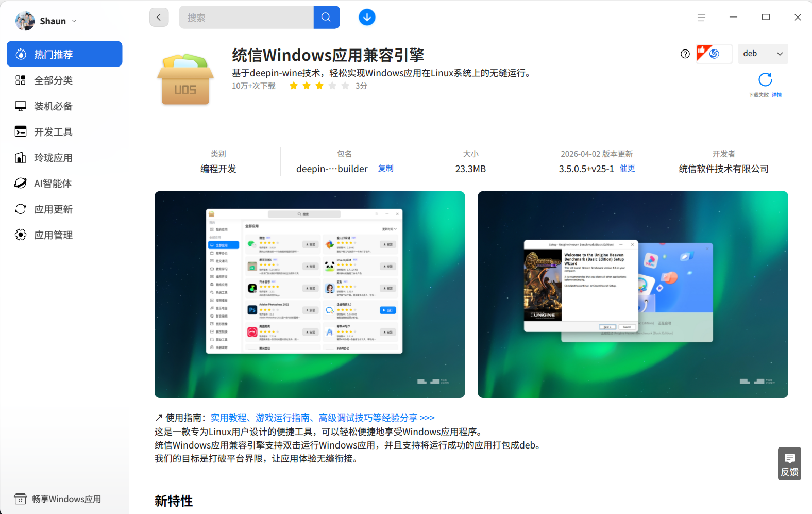This screenshot has width=812, height=514.
Task: Open the deb package format dropdown
Action: (763, 54)
